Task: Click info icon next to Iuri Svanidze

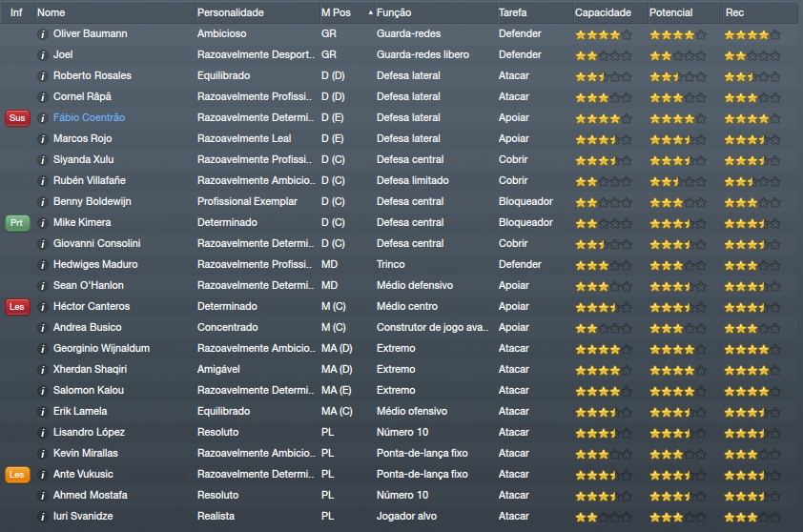Action: click(42, 516)
